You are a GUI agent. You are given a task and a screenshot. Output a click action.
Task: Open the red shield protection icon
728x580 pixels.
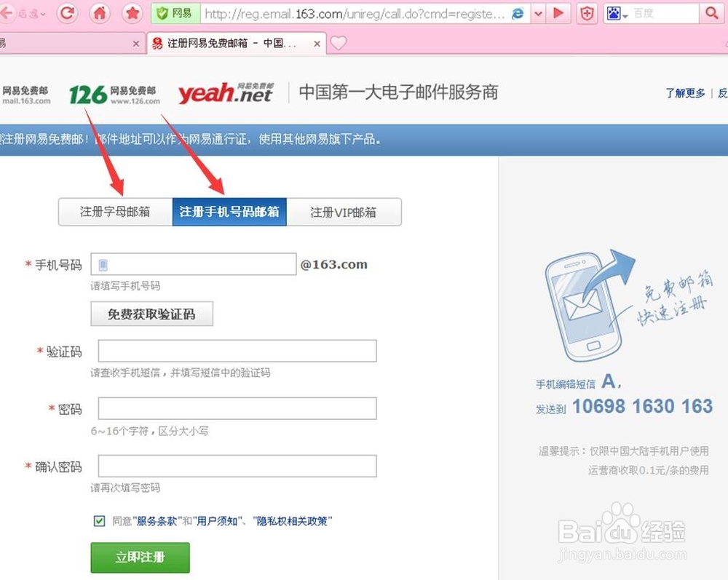coord(587,13)
